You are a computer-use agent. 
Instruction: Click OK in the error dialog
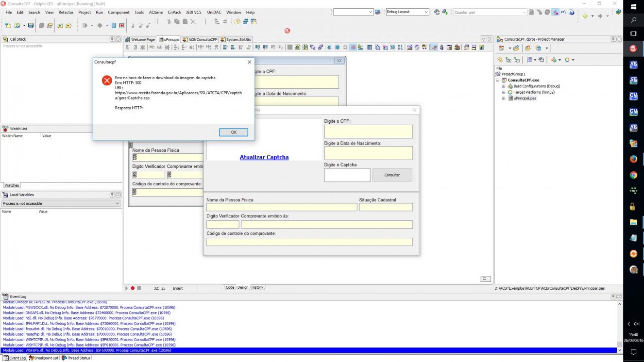tap(234, 132)
